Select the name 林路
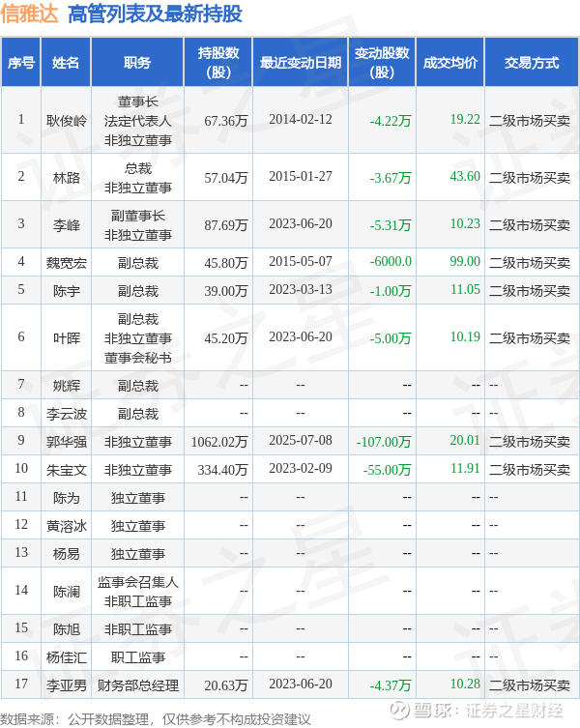Viewport: 580px width, 728px height. 67,177
